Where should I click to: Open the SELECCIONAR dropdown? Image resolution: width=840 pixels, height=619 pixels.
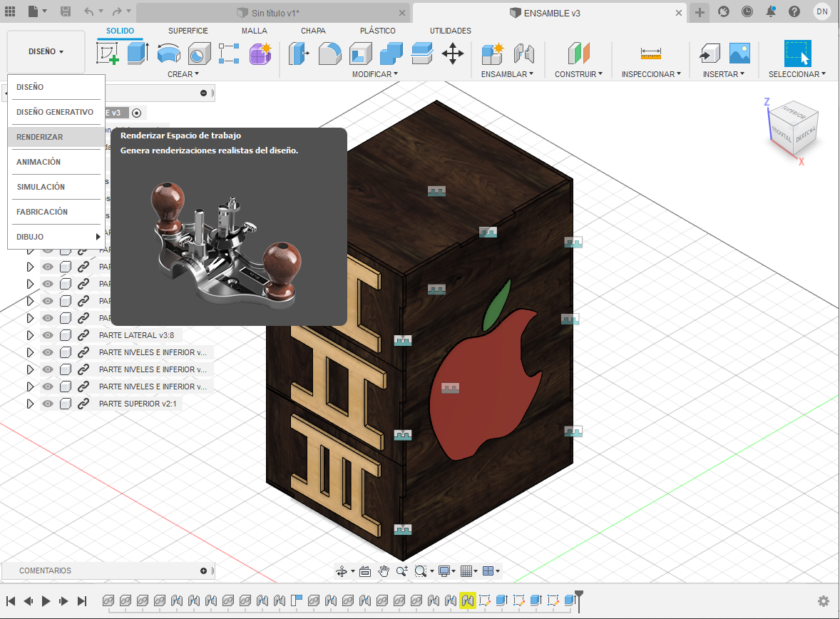(x=797, y=74)
